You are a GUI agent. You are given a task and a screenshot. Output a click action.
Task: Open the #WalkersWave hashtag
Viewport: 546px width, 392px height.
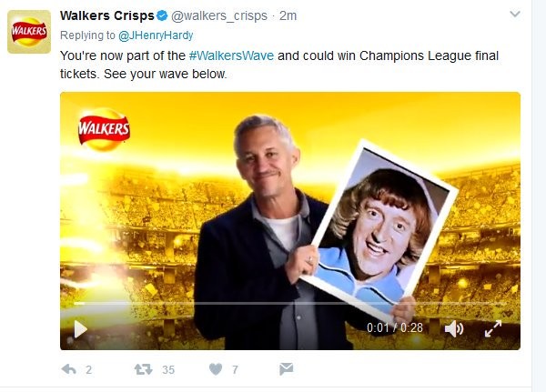coord(231,55)
